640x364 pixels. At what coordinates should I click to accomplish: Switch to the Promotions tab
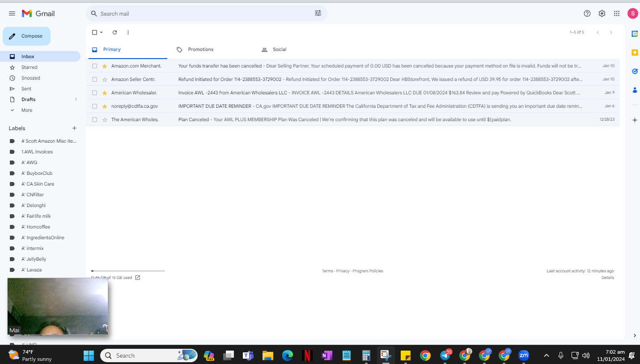click(195, 50)
